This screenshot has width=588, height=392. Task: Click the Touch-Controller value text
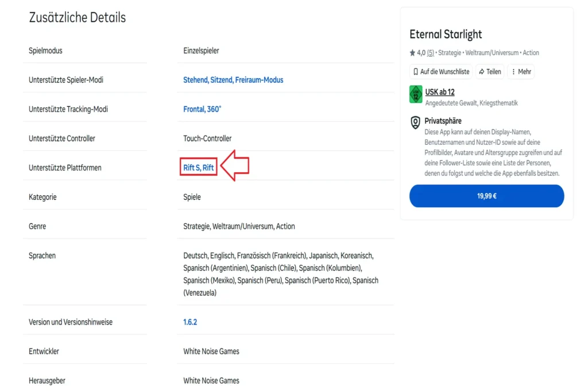(207, 138)
